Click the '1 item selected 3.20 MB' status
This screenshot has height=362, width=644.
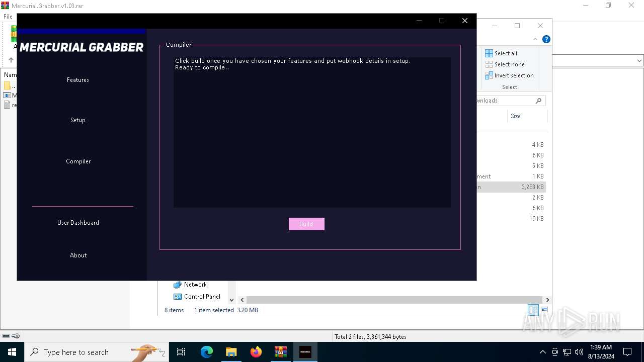click(x=226, y=310)
